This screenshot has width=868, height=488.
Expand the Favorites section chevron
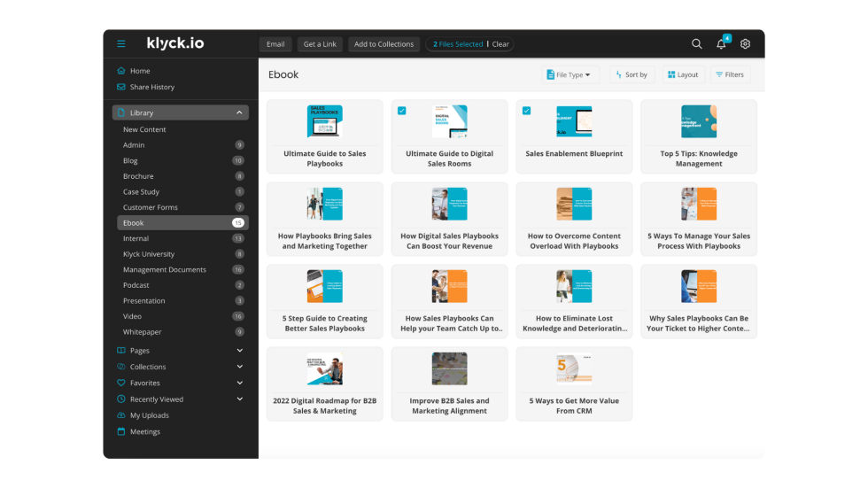coord(239,383)
